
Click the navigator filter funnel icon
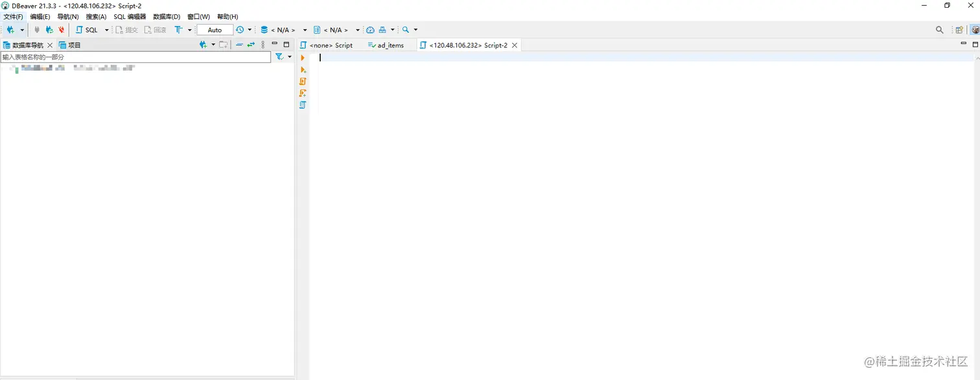tap(279, 57)
